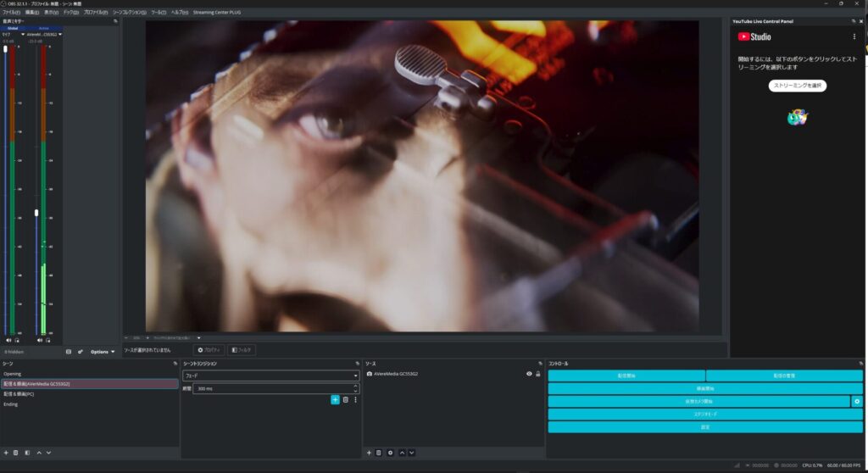The width and height of the screenshot is (868, 473).
Task: Open the fade transition dropdown
Action: click(x=271, y=376)
